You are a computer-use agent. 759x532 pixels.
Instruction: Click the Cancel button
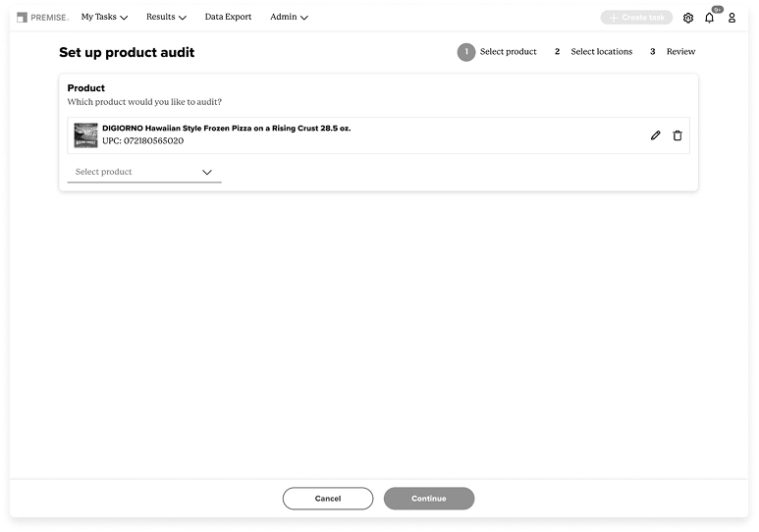[328, 498]
